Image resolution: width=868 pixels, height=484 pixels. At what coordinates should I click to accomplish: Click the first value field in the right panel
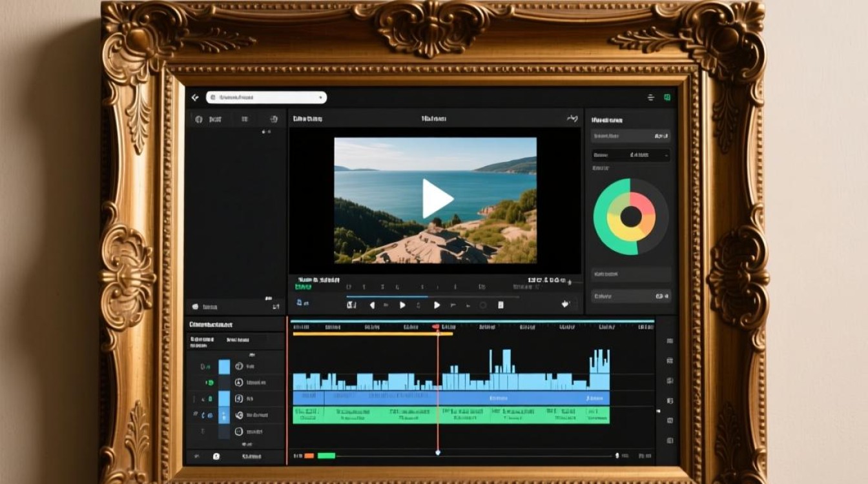[631, 136]
